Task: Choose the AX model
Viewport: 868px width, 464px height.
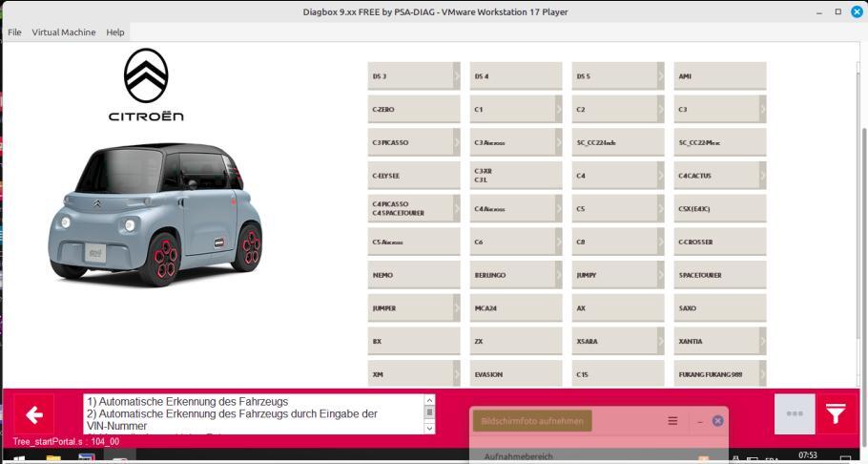Action: (618, 308)
